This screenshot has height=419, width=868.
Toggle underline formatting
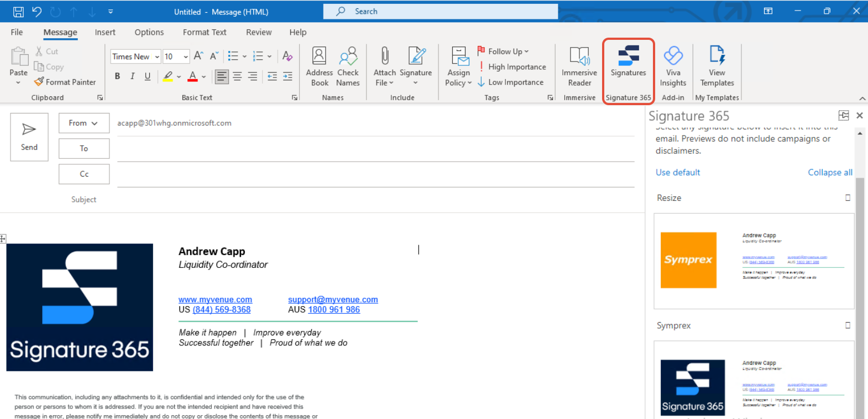tap(148, 76)
